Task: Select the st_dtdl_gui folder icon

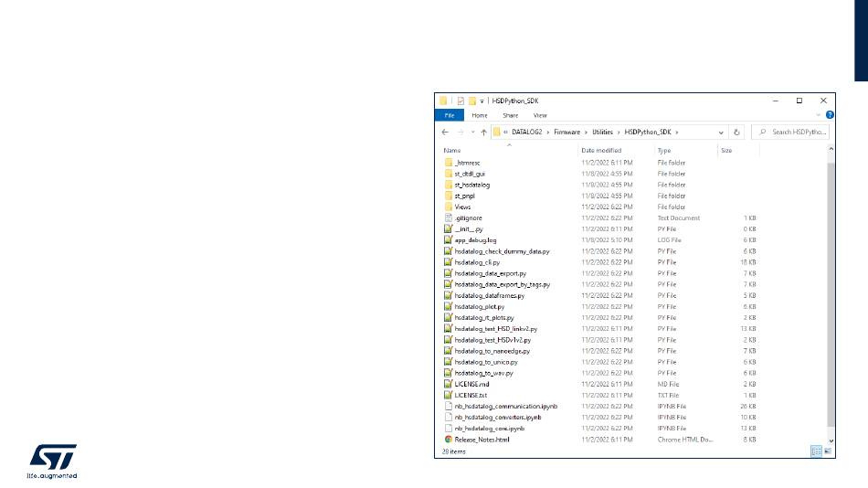Action: (x=449, y=174)
